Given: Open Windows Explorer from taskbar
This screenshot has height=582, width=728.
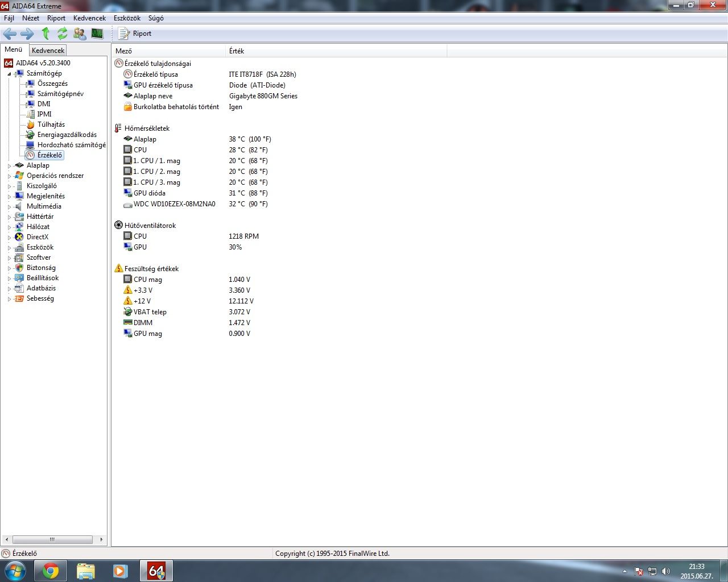Looking at the screenshot, I should (85, 571).
